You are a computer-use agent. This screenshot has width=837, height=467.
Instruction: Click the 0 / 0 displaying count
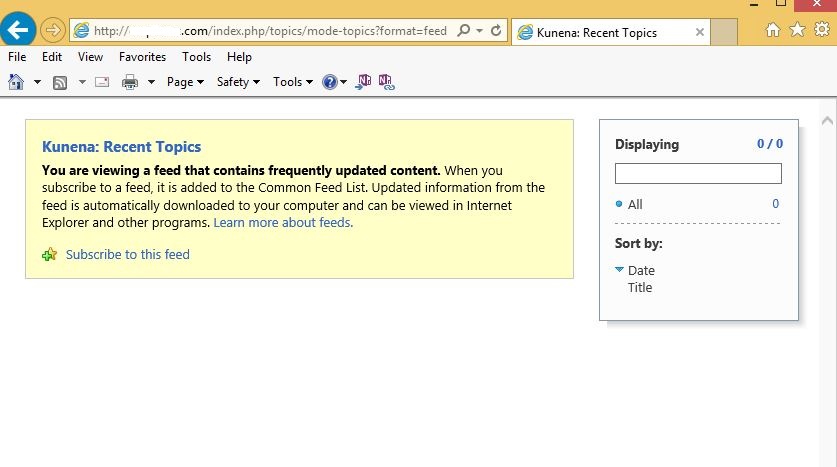click(x=770, y=144)
